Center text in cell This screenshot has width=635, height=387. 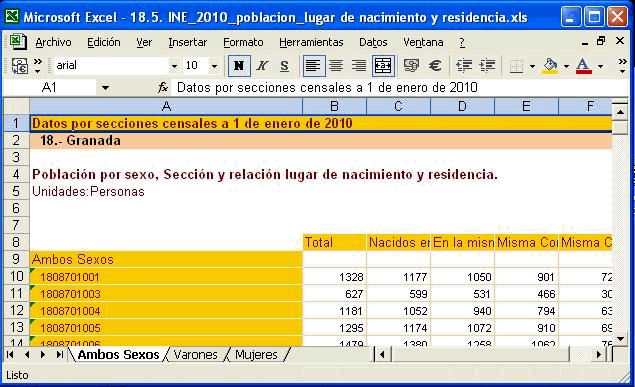(x=336, y=66)
